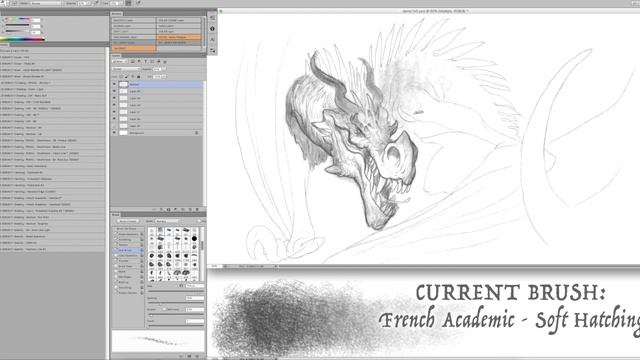Open the Mode dropdown in options bar
The image size is (640, 360).
(x=46, y=3)
